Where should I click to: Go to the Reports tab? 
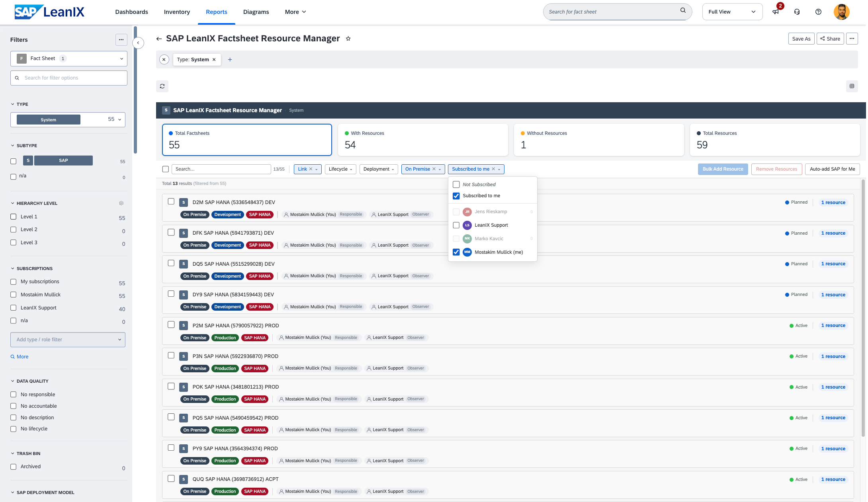pyautogui.click(x=217, y=12)
